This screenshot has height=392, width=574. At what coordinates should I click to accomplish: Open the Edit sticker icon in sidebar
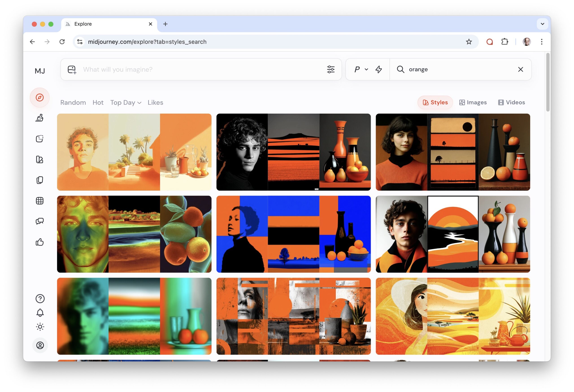(39, 139)
